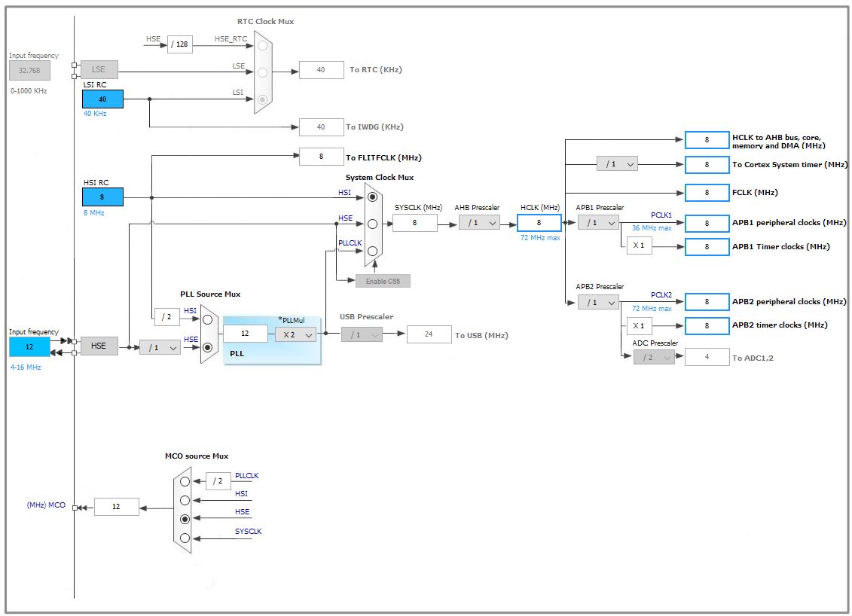
Task: Click the 'PCLK2' label
Action: (x=661, y=295)
